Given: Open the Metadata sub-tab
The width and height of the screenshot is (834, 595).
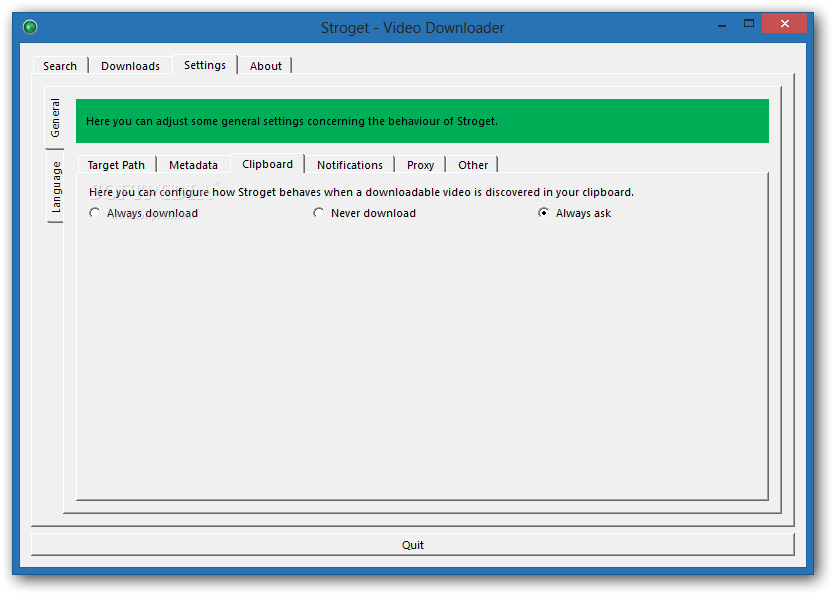Looking at the screenshot, I should point(194,165).
